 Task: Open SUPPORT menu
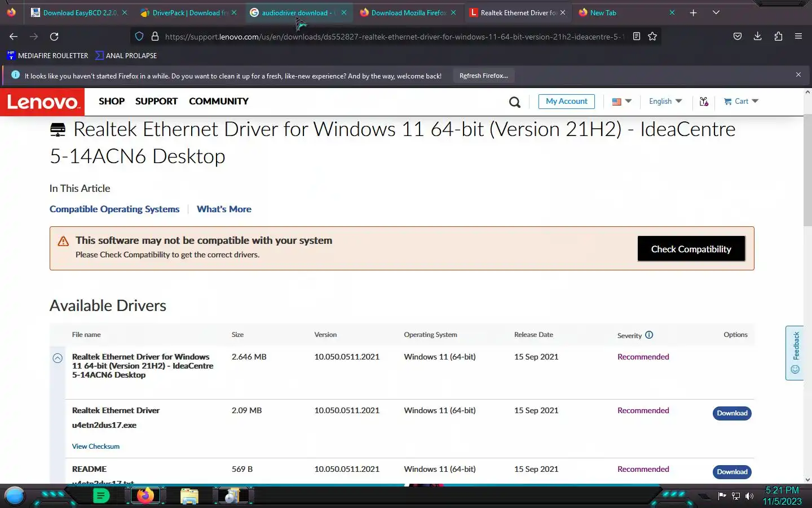pyautogui.click(x=156, y=102)
